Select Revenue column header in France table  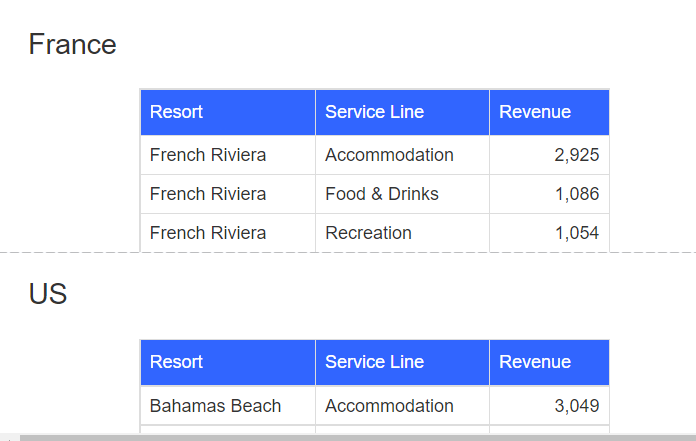(x=535, y=112)
